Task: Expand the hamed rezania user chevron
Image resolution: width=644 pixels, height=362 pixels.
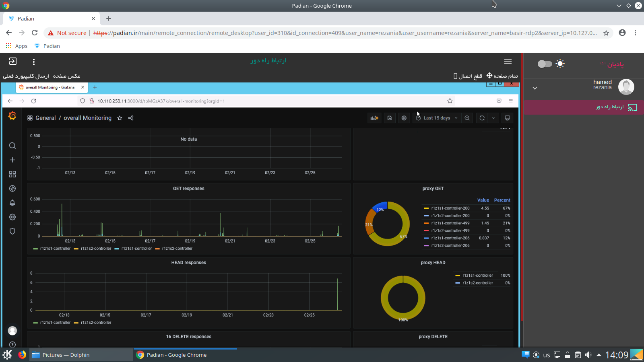Action: click(x=535, y=88)
